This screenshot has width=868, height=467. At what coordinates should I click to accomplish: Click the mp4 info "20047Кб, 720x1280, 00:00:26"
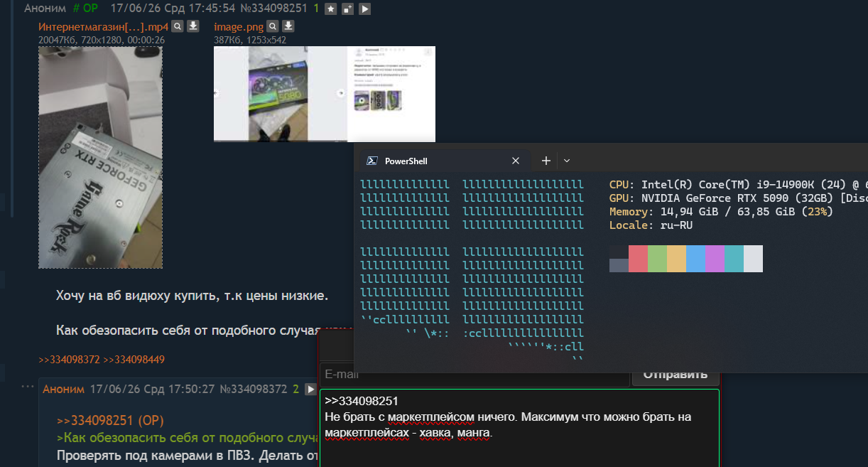102,40
